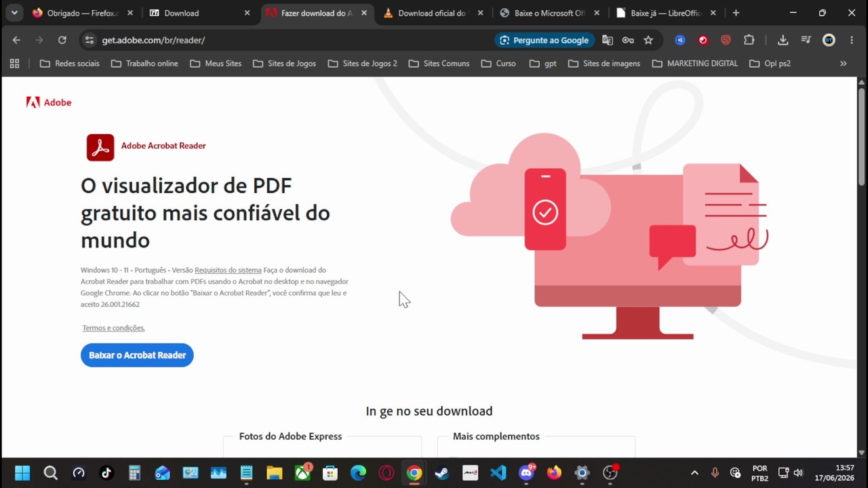Click the red Acrobat Reader product icon
This screenshot has width=868, height=488.
(x=100, y=147)
